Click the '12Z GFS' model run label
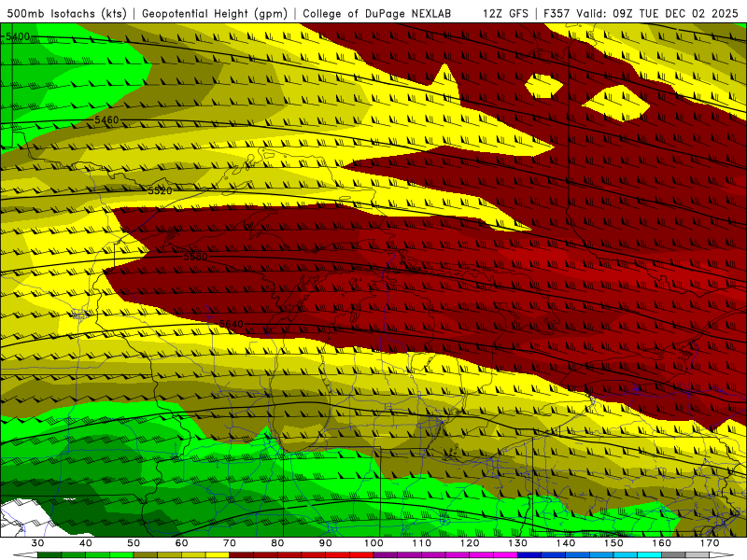Viewport: 747px width, 560px height. pyautogui.click(x=505, y=13)
